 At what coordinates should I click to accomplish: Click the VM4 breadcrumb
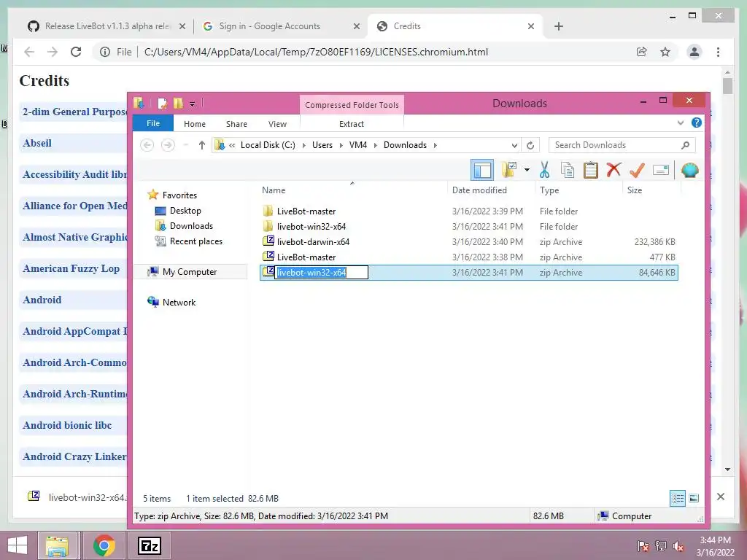pos(357,145)
